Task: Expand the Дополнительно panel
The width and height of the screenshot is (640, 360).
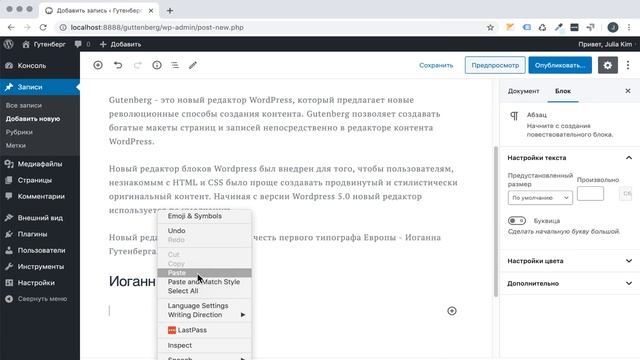Action: [570, 283]
